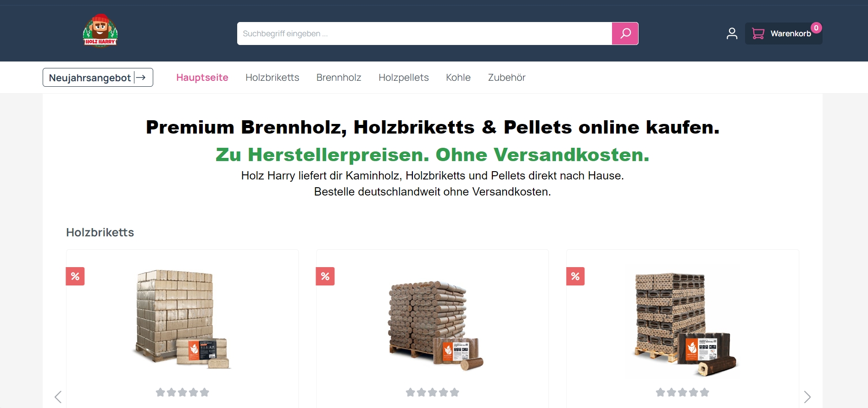This screenshot has width=868, height=408.
Task: Open the Warenkorb shopping cart
Action: pos(783,34)
